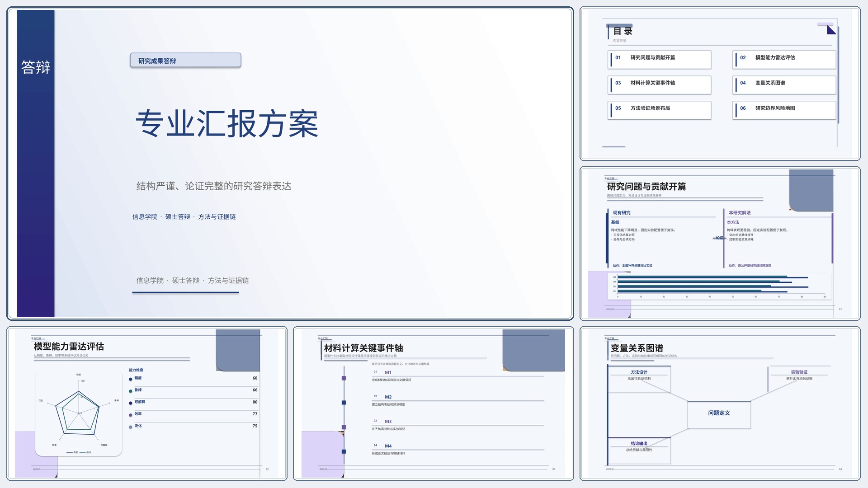Select the 现有研究 column header
Viewport: 868px width, 488px height.
pos(622,213)
